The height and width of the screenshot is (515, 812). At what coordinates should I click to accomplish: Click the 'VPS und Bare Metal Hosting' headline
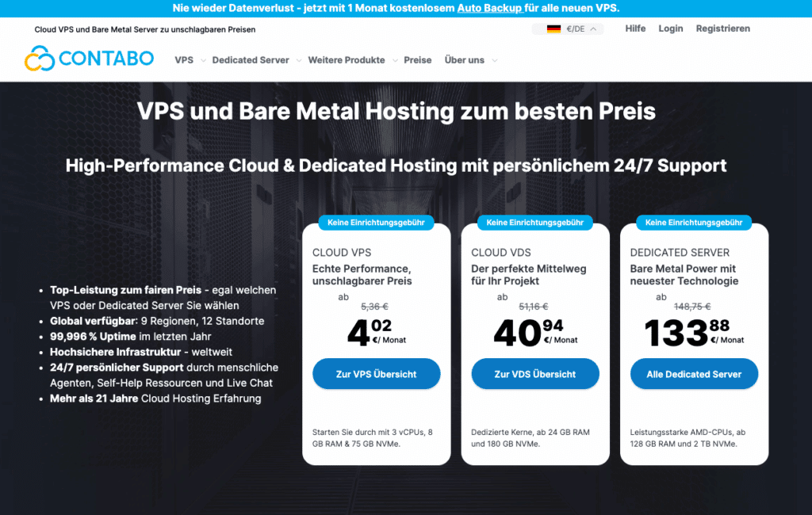click(396, 111)
